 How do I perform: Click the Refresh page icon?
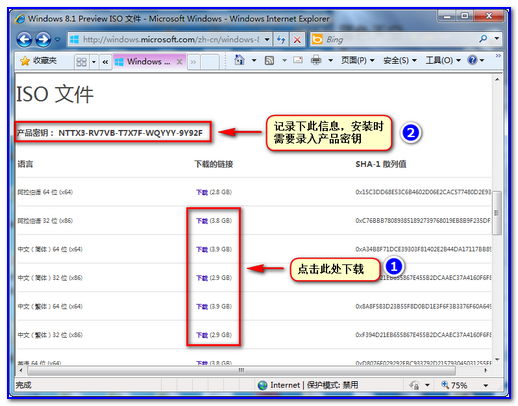point(281,40)
